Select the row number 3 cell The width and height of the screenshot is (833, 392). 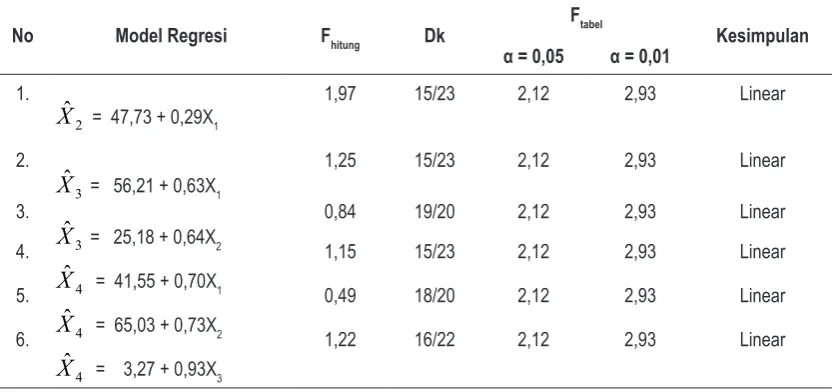coord(22,211)
